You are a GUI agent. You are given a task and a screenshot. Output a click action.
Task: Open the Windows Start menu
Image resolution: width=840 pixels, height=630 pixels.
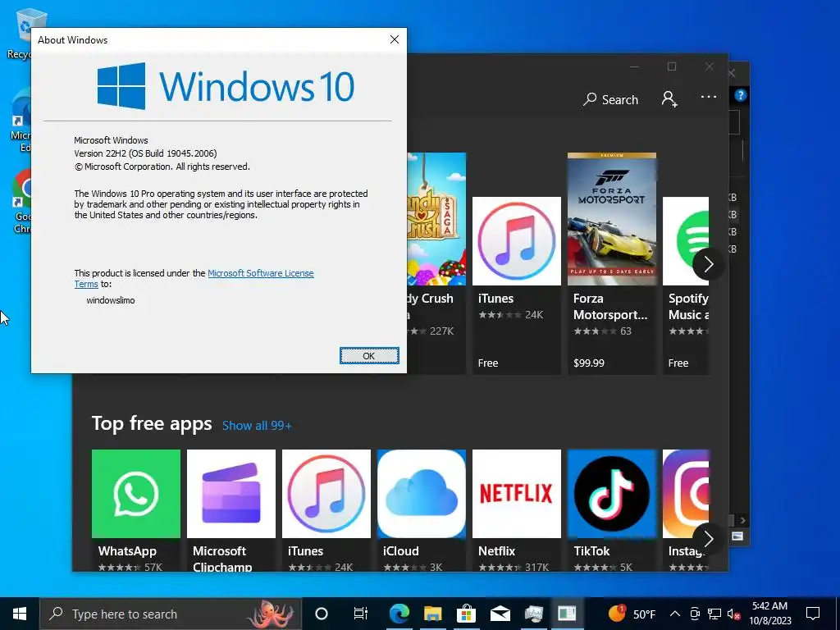tap(20, 614)
